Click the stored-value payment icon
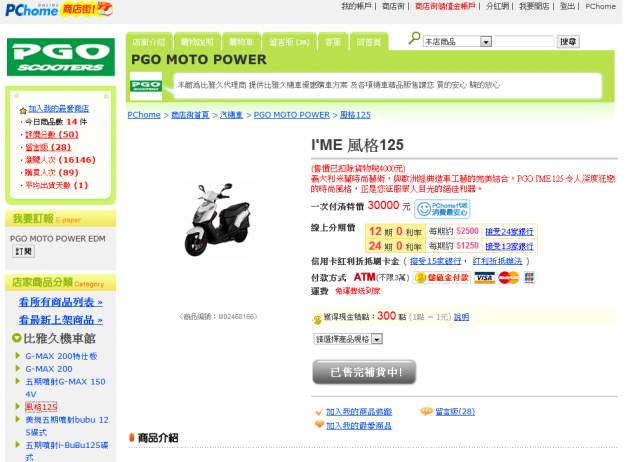This screenshot has width=640, height=462. pyautogui.click(x=442, y=278)
